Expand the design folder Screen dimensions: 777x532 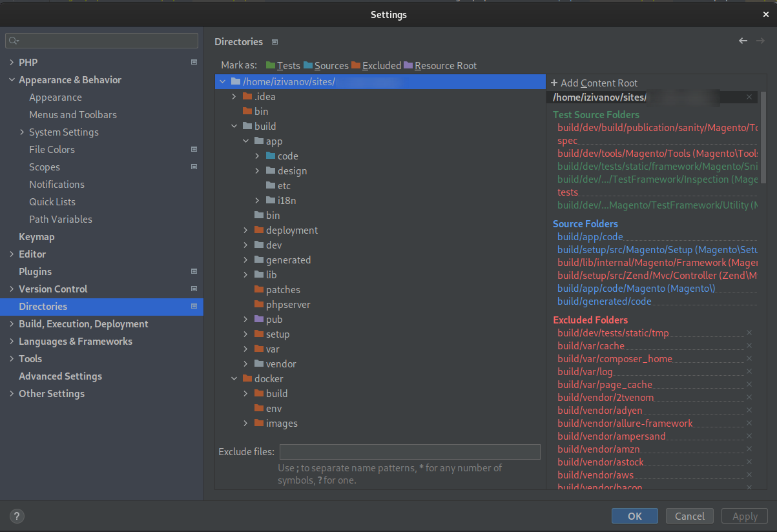[257, 170]
